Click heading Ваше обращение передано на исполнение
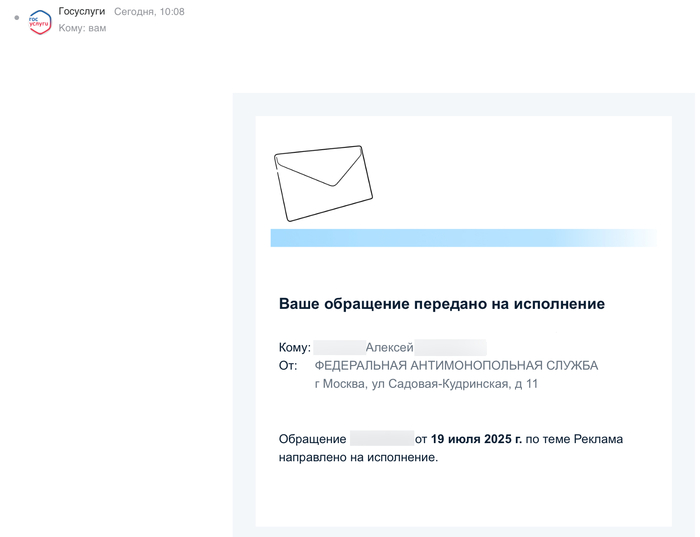 pyautogui.click(x=441, y=303)
